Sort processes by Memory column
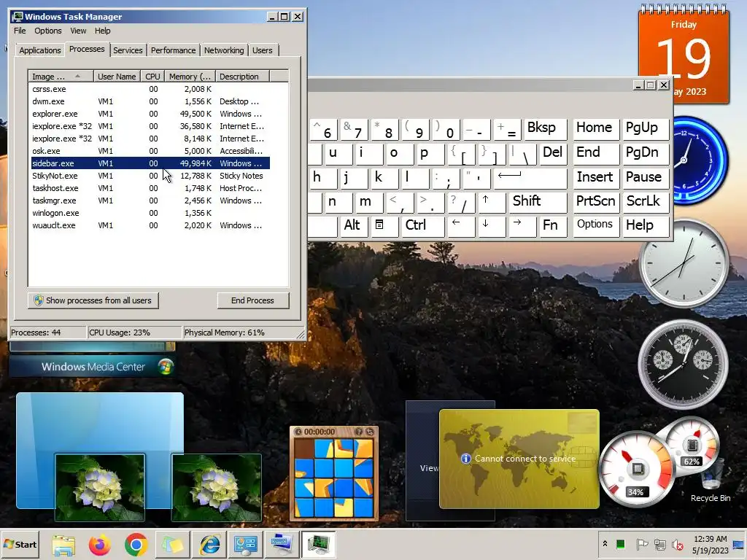This screenshot has height=560, width=747. [x=190, y=76]
